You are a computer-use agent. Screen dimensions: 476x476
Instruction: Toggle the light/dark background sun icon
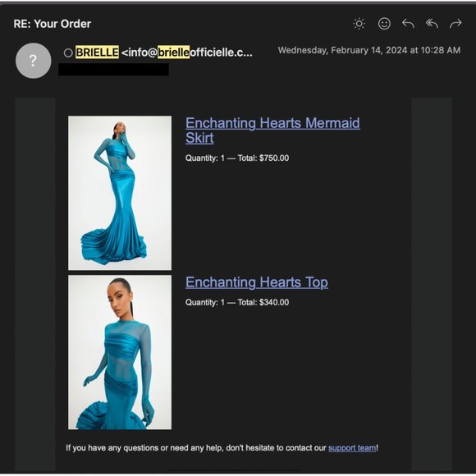coord(359,23)
